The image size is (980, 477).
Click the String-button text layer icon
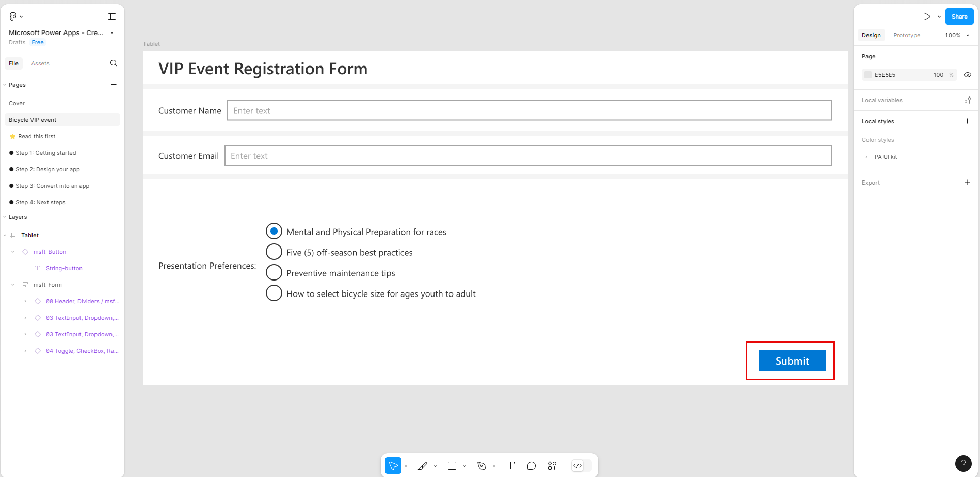37,268
